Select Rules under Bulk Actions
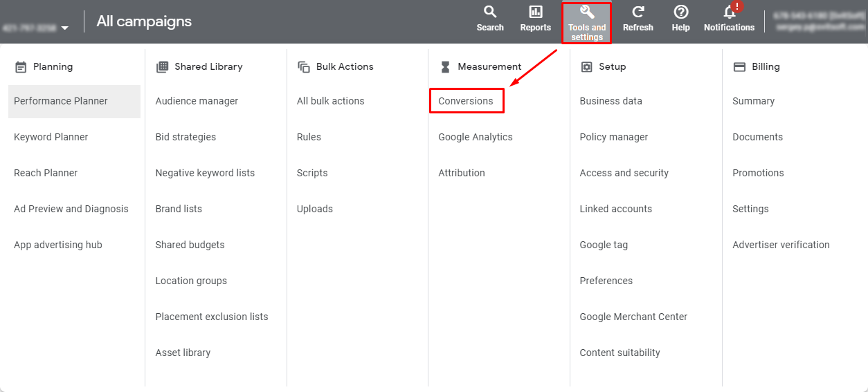868x392 pixels. click(x=309, y=137)
